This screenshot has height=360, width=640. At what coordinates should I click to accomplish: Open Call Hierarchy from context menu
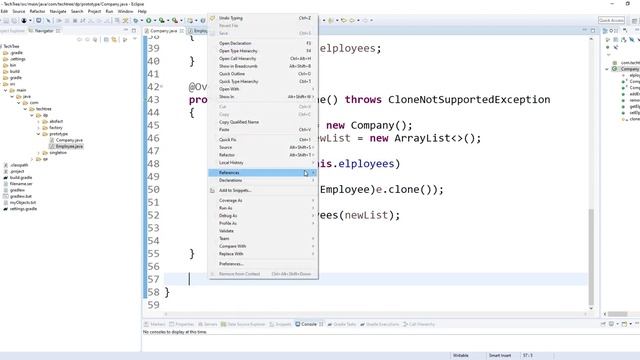coord(263,58)
